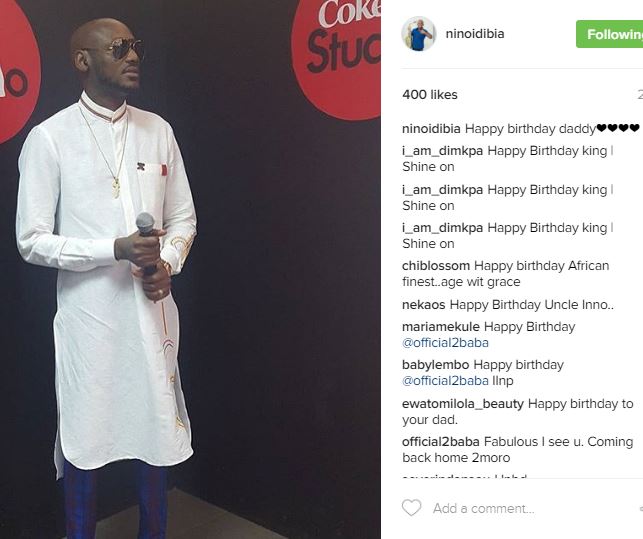Open @official2baba mention in babylembo's comment
The height and width of the screenshot is (539, 643).
pos(445,381)
